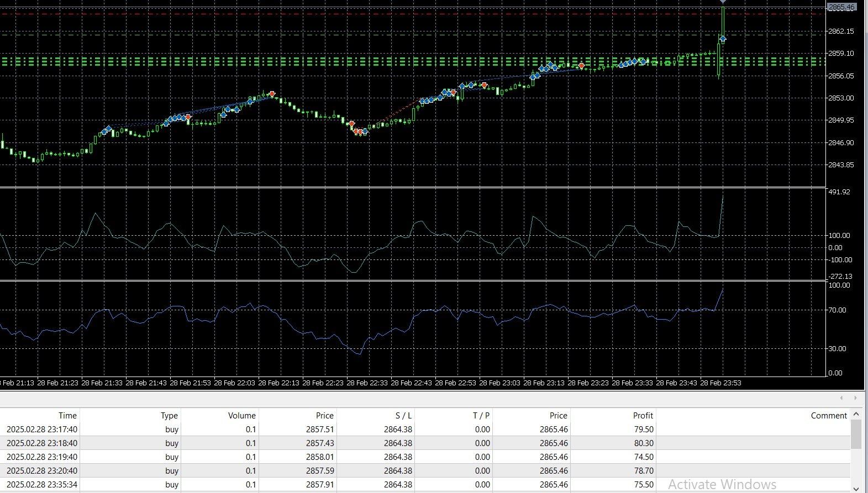The height and width of the screenshot is (493, 868).
Task: Click the volume 0.1 in the 23:20:40 row
Action: pos(251,470)
